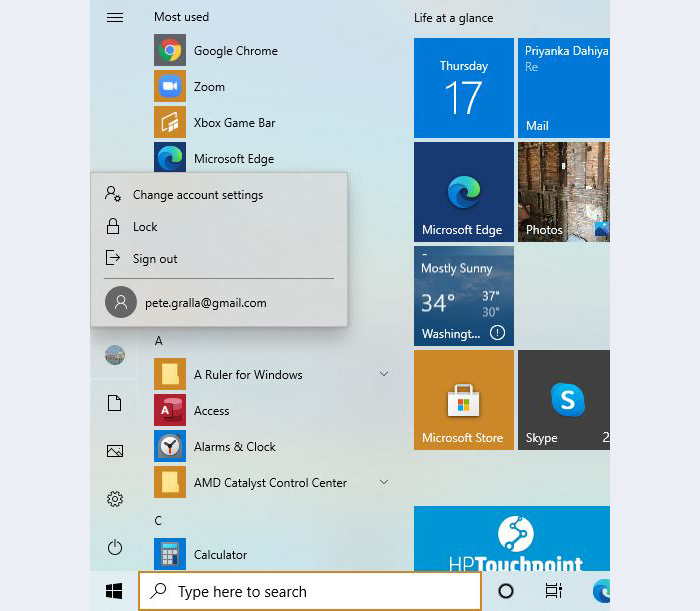Open Pictures icon in Start sidebar
700x611 pixels.
click(x=115, y=451)
